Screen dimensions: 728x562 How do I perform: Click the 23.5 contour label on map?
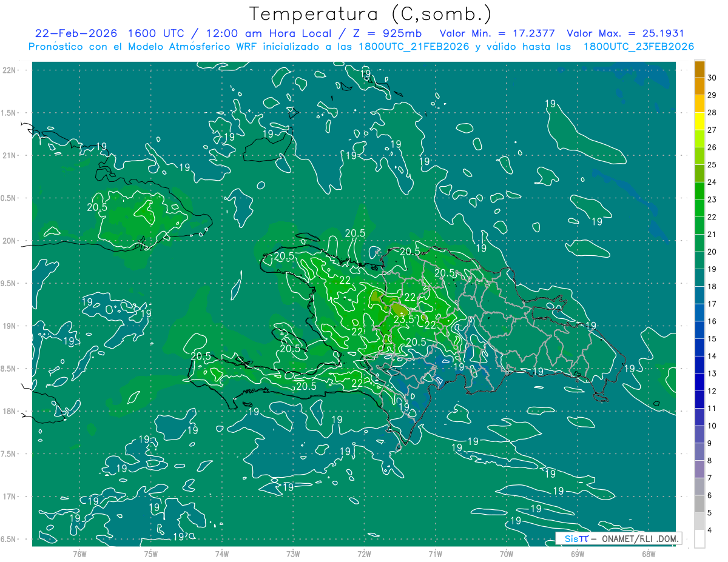tap(403, 319)
